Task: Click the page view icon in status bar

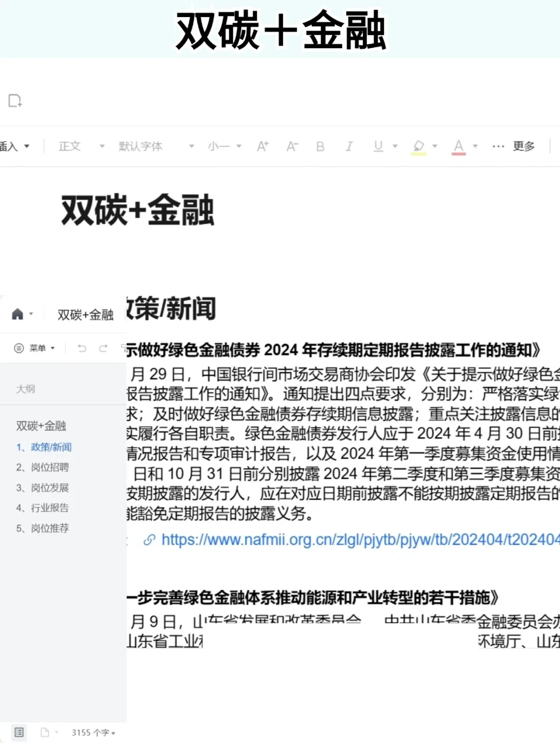Action: tap(45, 732)
